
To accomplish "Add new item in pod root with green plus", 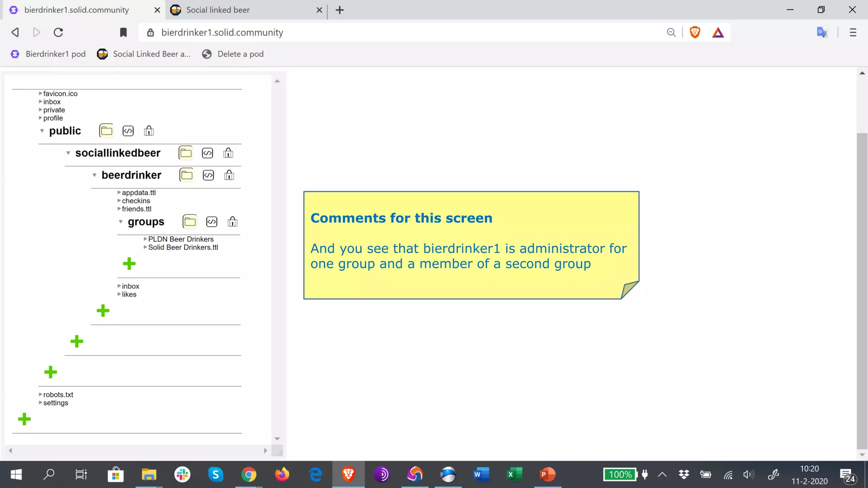I will [x=24, y=419].
